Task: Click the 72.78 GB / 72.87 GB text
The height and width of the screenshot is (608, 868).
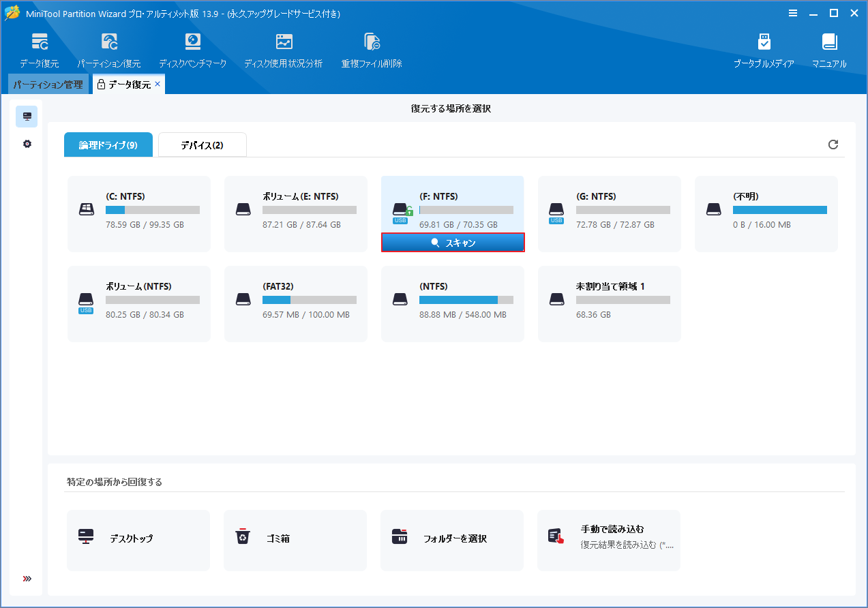Action: tap(615, 225)
